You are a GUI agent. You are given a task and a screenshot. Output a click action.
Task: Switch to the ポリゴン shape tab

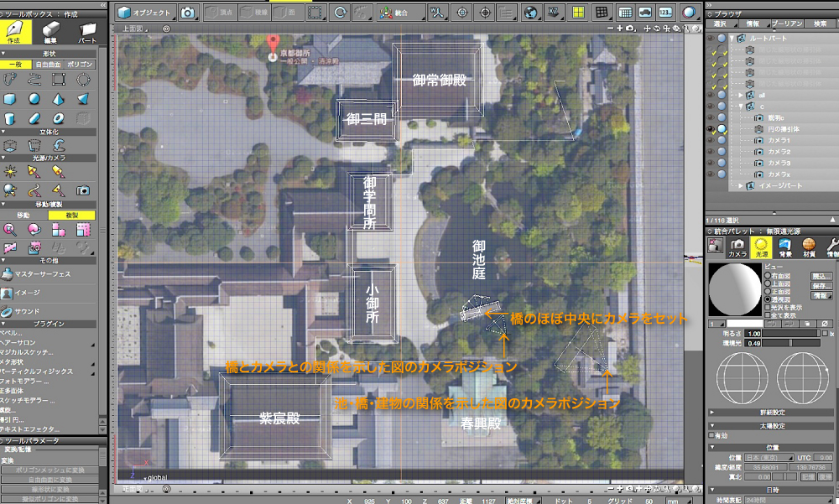click(x=81, y=64)
